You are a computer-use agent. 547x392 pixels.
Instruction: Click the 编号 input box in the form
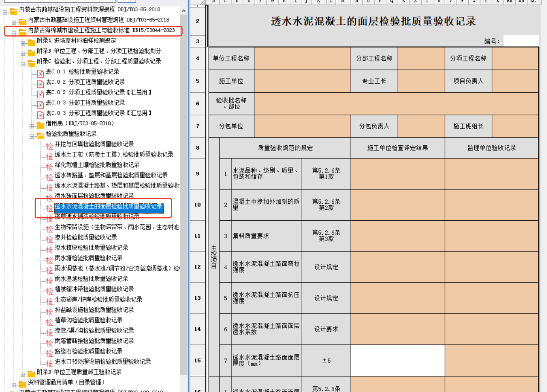[521, 41]
